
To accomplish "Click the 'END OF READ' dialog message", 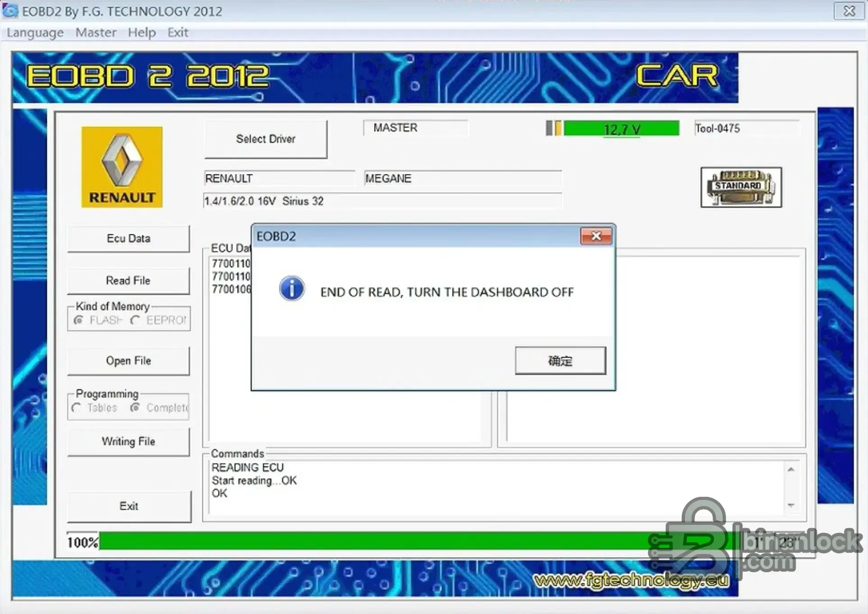I will [x=447, y=292].
